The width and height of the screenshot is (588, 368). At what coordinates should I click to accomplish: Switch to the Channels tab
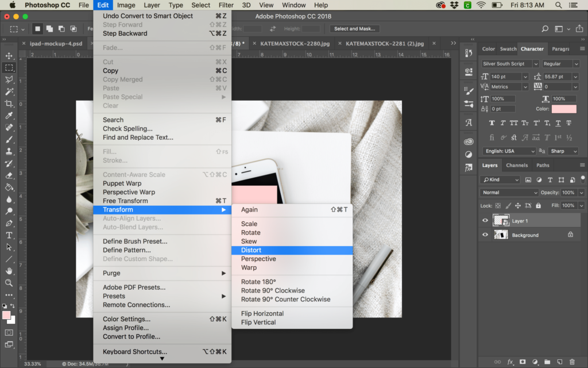517,165
